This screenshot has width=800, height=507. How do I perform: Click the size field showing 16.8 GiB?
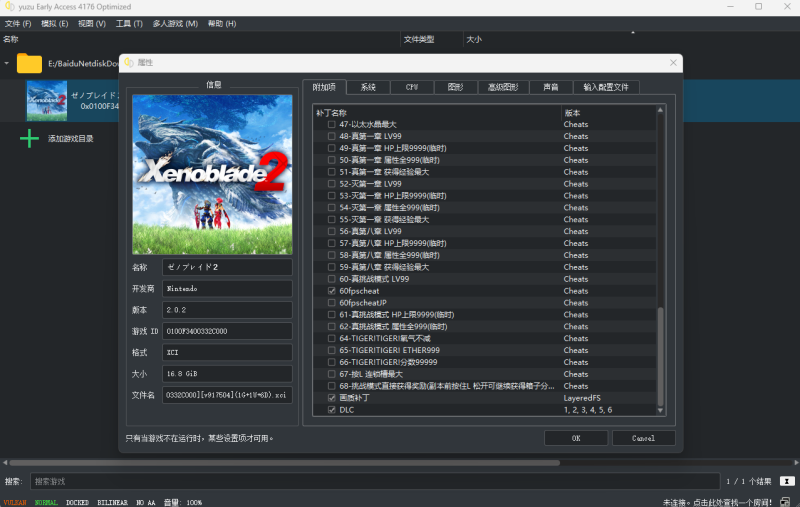[x=228, y=374]
